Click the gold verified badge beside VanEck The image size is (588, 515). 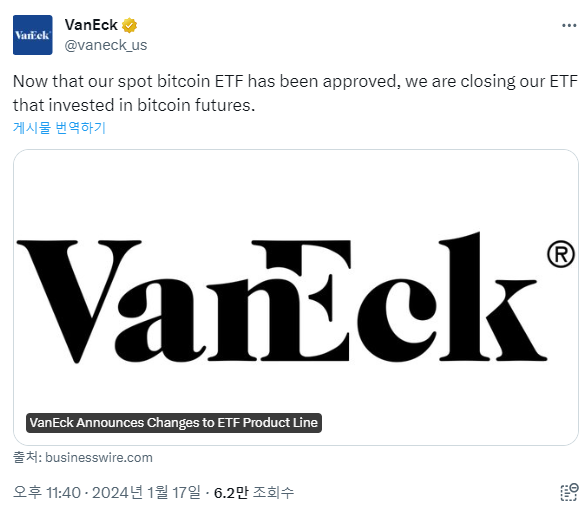point(129,26)
